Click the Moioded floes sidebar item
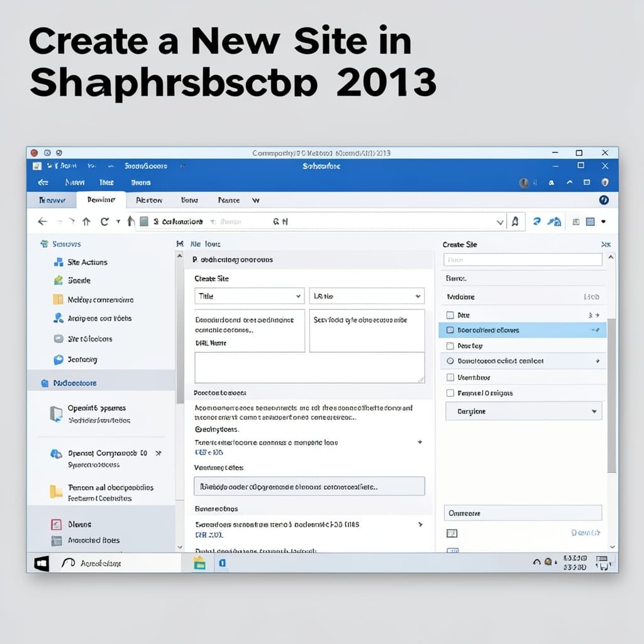The height and width of the screenshot is (644, 644). point(94,540)
